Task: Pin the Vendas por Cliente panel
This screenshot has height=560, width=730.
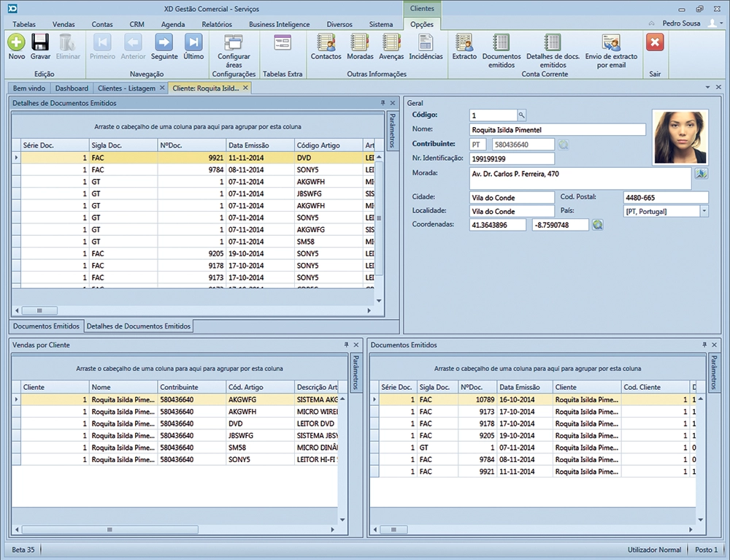Action: coord(346,345)
